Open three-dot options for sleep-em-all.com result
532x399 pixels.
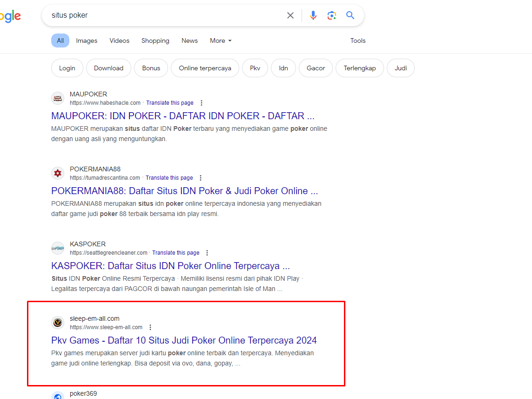[x=150, y=327]
